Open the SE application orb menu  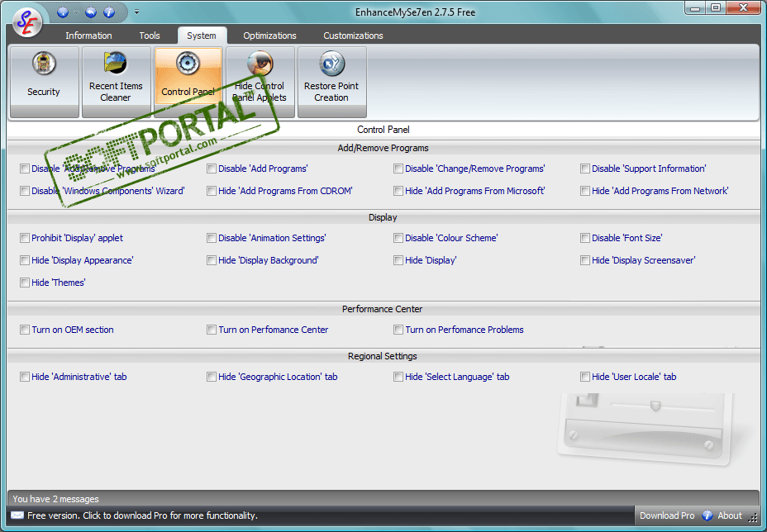click(27, 22)
